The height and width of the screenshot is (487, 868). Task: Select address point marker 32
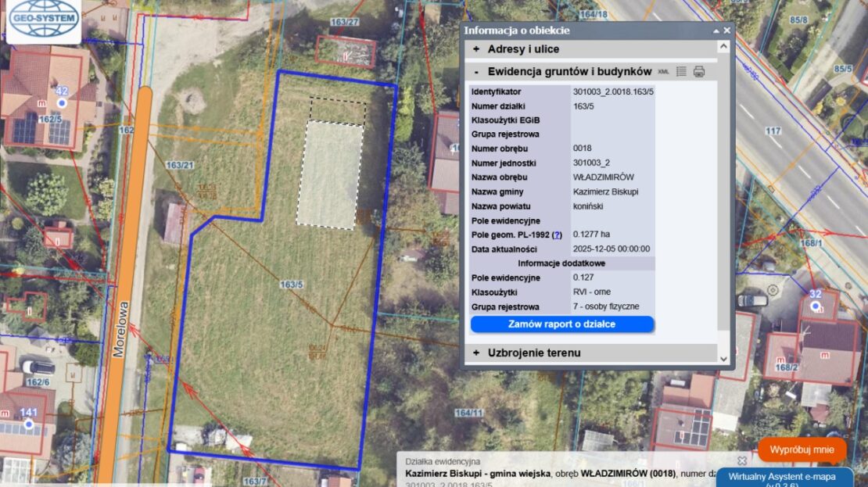click(x=816, y=306)
